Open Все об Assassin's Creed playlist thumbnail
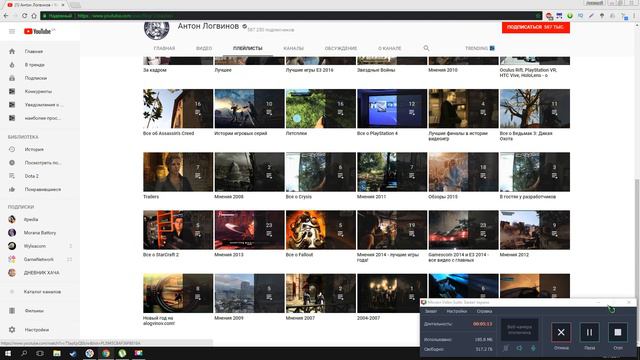This screenshot has width=640, height=360. pyautogui.click(x=178, y=109)
